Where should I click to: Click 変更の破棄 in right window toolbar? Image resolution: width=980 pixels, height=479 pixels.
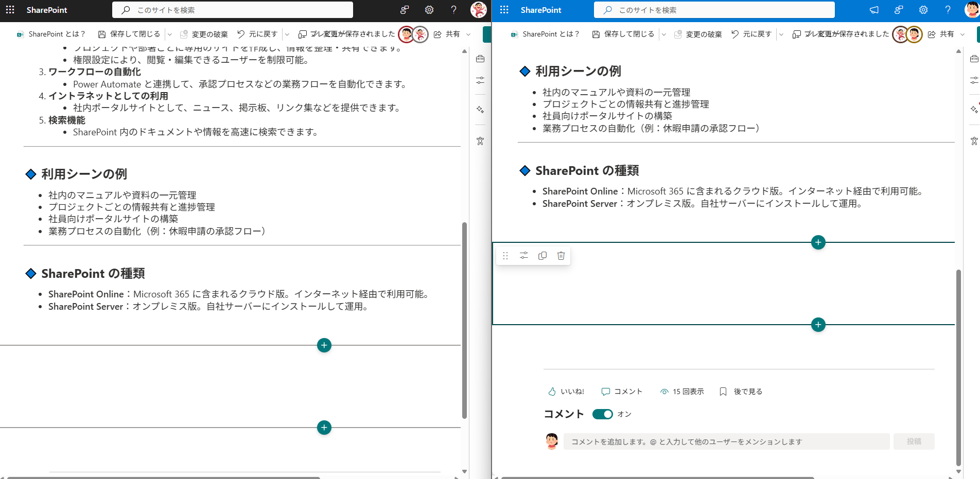tap(698, 34)
